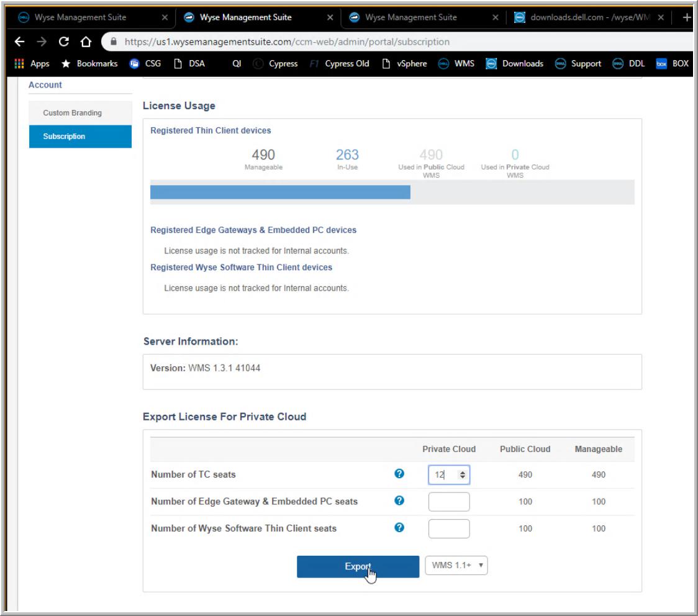
Task: Close the downloads.dell.com tab
Action: 661,17
